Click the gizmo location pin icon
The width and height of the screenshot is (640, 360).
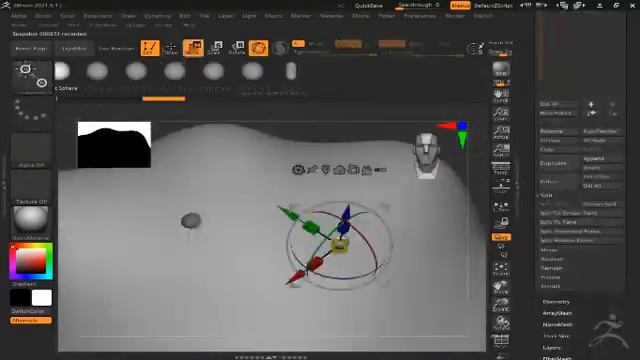click(325, 169)
